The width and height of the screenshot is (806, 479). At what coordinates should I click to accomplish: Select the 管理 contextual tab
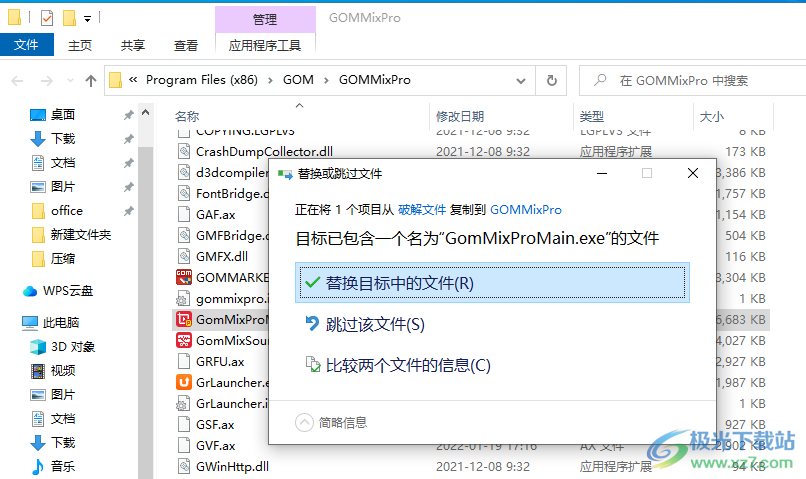click(x=265, y=20)
